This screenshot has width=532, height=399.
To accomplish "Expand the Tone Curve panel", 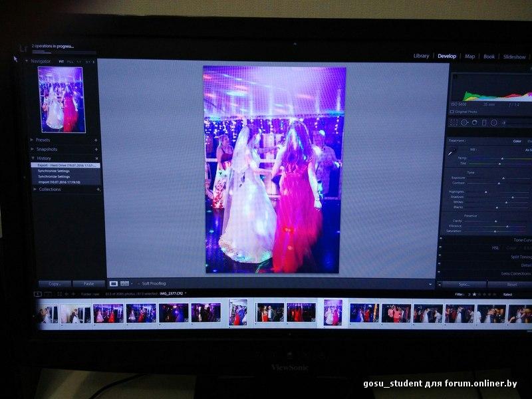I will [523, 240].
